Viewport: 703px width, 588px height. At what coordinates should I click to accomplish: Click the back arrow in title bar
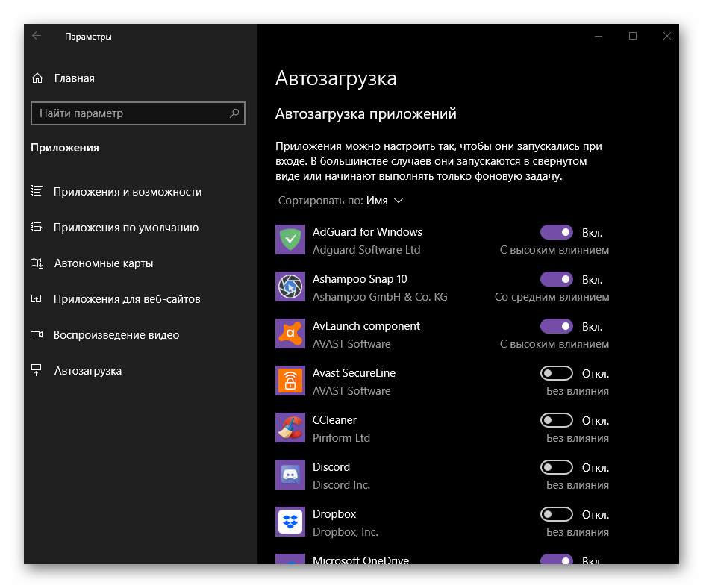[x=37, y=36]
